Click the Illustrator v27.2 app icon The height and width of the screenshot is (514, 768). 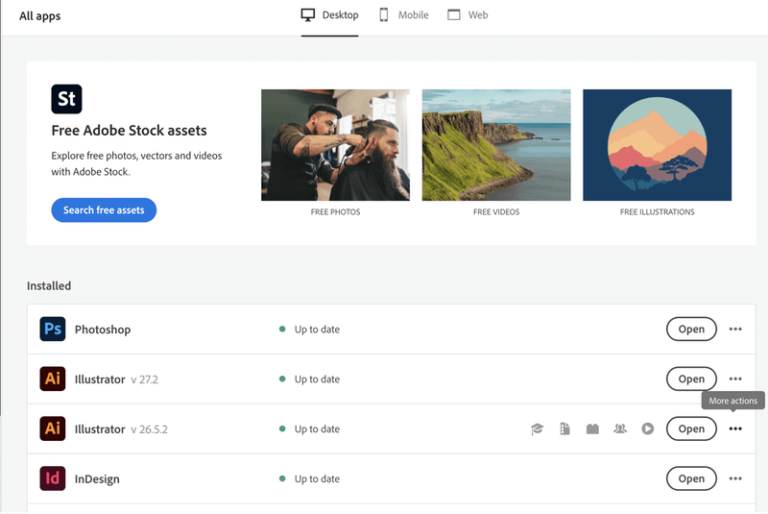53,379
